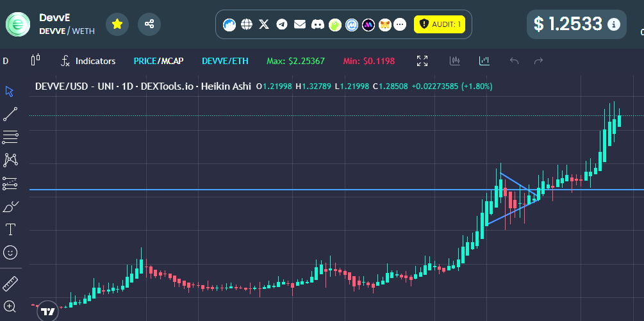Click the DevvE token name
The width and height of the screenshot is (644, 321).
54,18
